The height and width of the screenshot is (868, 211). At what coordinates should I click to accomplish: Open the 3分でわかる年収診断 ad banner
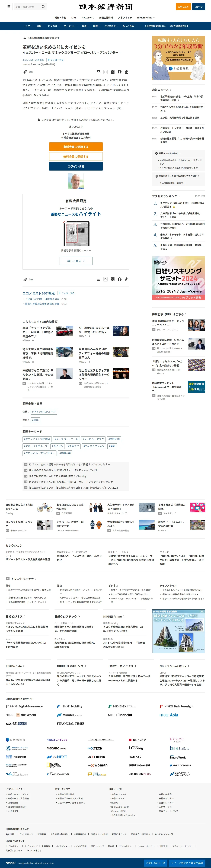click(179, 58)
